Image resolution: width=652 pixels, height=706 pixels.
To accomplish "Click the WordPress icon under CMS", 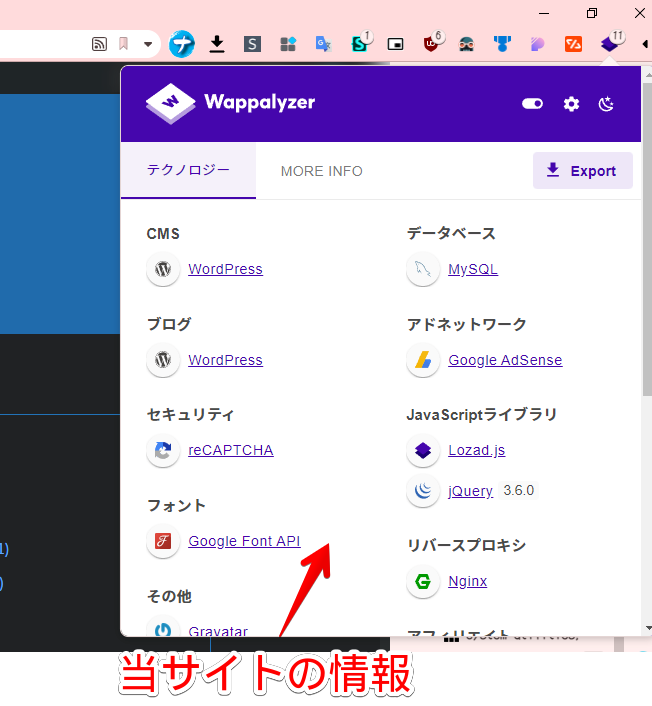I will coord(163,269).
